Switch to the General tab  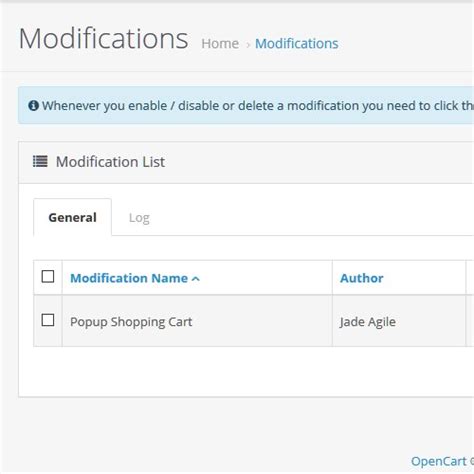73,217
